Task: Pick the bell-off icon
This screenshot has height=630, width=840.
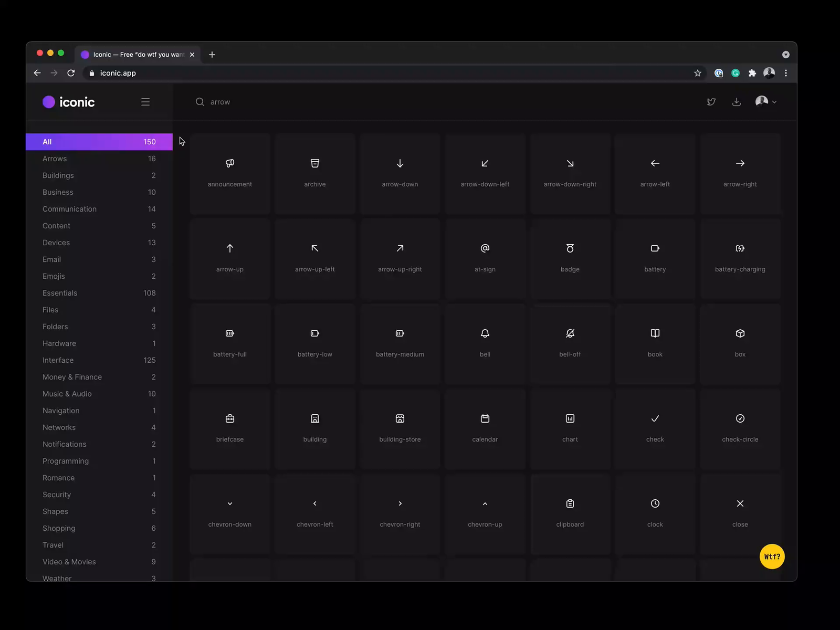Action: click(x=570, y=334)
